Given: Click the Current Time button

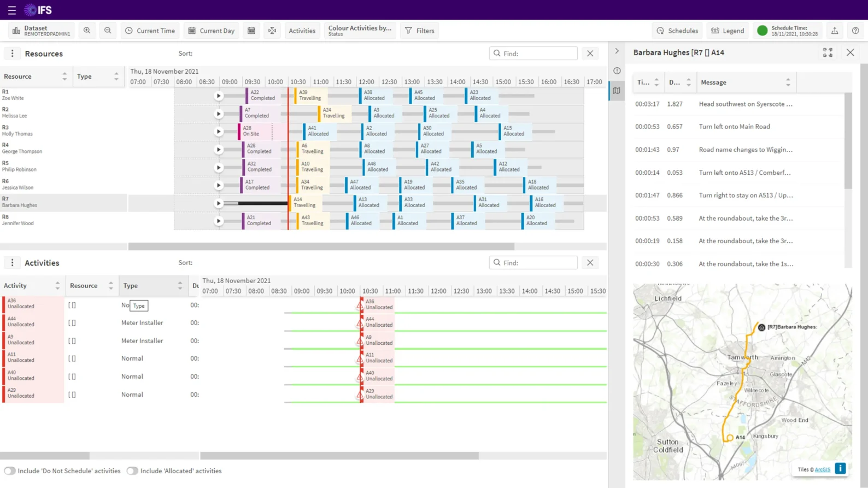Looking at the screenshot, I should point(150,31).
